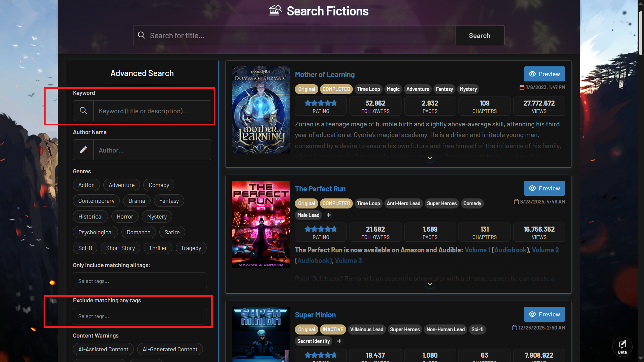Toggle the Mystery genre filter
644x362 pixels.
pos(157,217)
